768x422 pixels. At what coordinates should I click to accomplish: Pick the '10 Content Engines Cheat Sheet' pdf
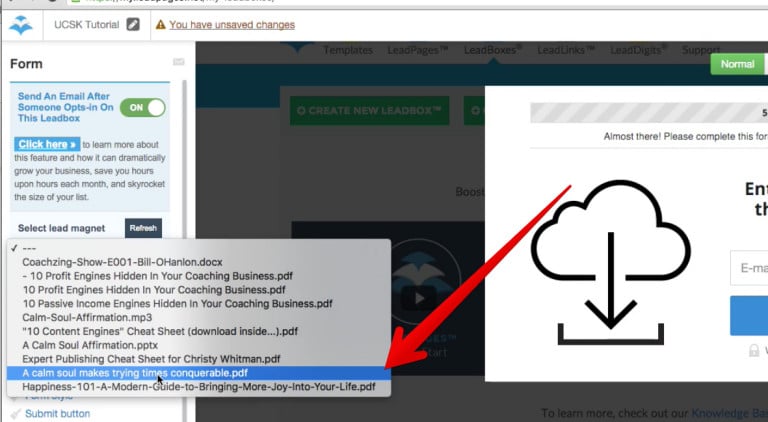point(199,331)
